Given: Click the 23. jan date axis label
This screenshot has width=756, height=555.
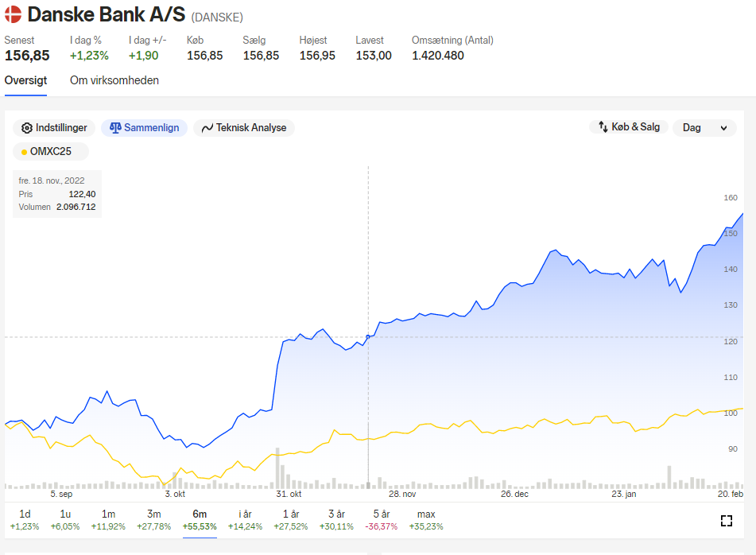Looking at the screenshot, I should 624,494.
